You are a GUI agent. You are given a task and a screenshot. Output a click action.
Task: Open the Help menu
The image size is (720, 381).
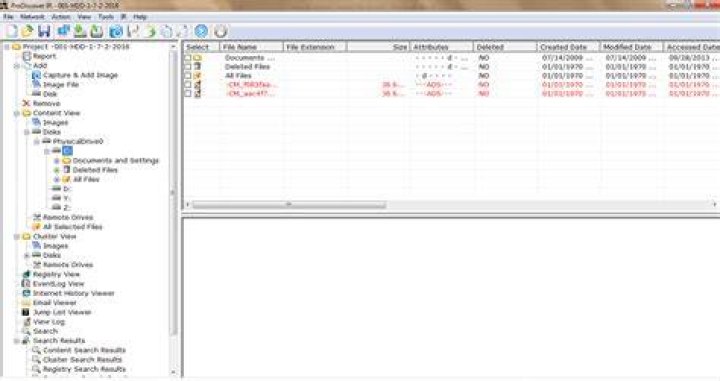[x=140, y=17]
